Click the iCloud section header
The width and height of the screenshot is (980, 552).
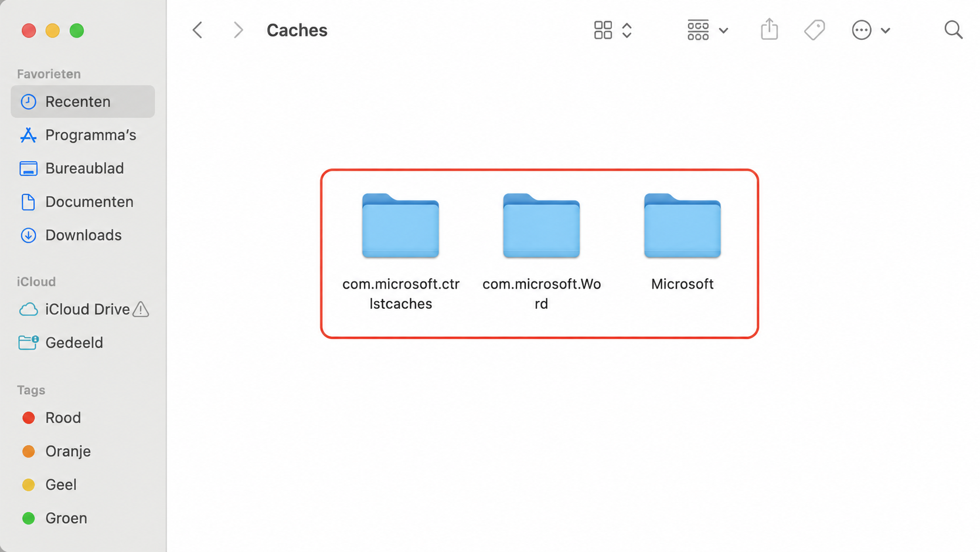pyautogui.click(x=36, y=282)
